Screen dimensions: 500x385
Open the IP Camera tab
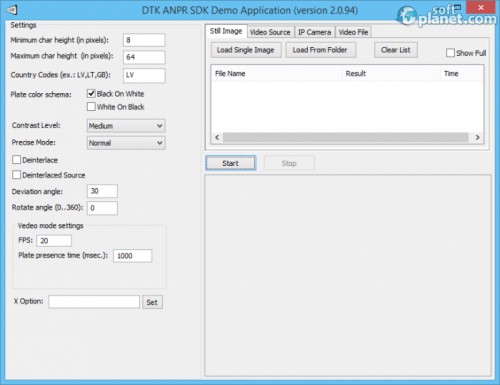pos(314,32)
